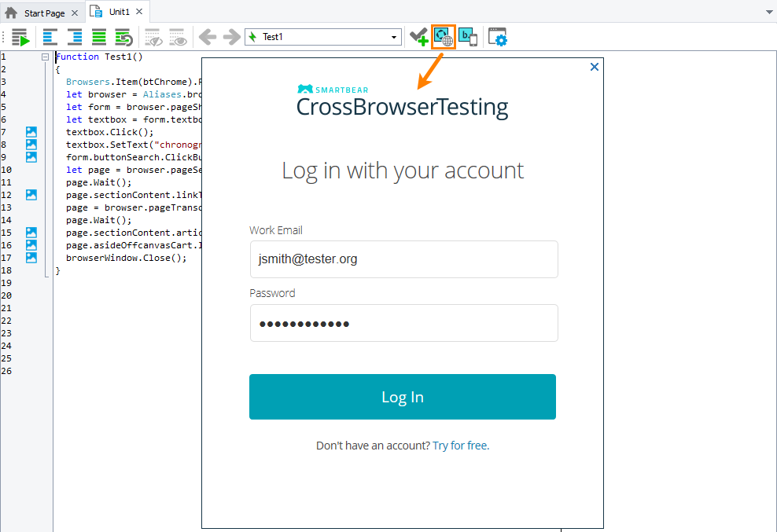This screenshot has width=777, height=532.
Task: Click the home icon on Start Page tab
Action: (x=11, y=13)
